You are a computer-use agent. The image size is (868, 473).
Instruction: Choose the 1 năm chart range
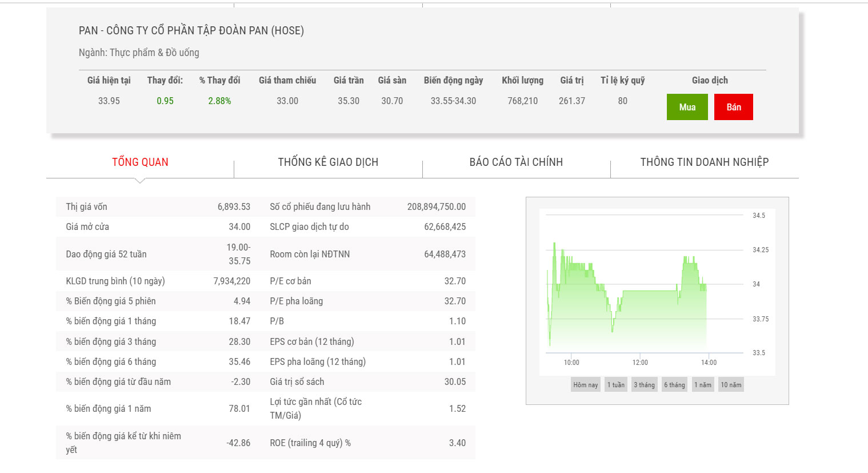click(702, 385)
